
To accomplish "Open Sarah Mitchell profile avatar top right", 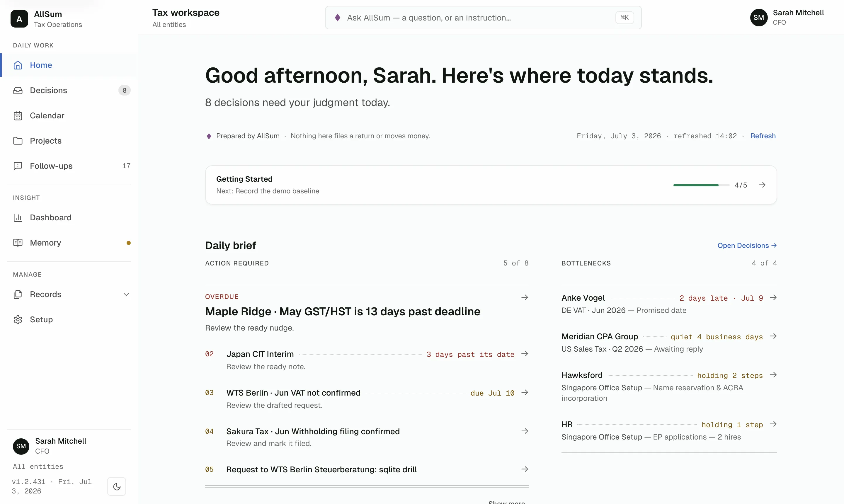I will click(x=758, y=18).
